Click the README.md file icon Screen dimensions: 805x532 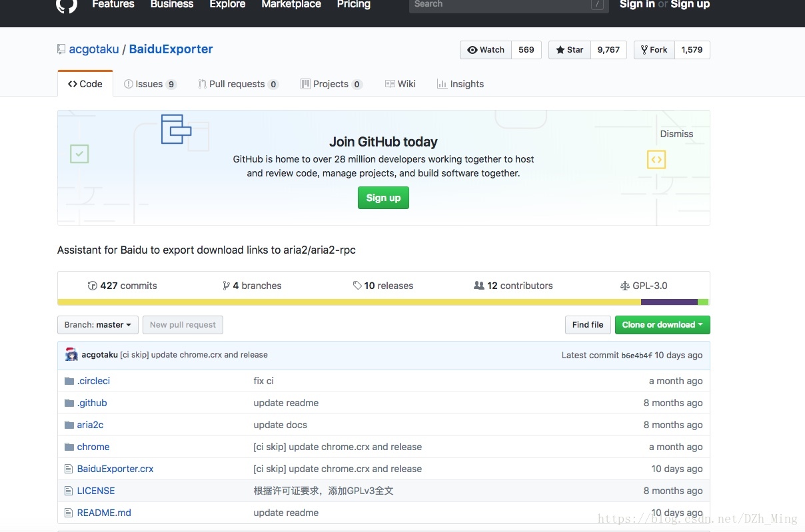point(69,513)
